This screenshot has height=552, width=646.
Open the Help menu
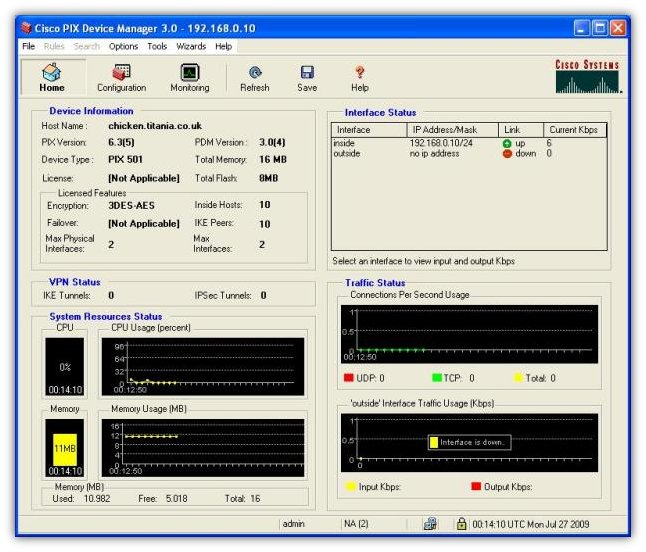223,46
